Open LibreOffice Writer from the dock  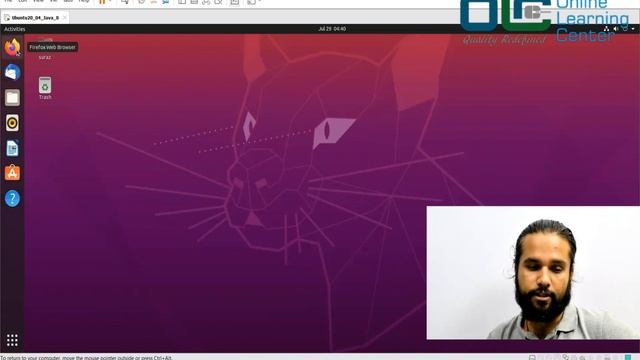(x=12, y=148)
